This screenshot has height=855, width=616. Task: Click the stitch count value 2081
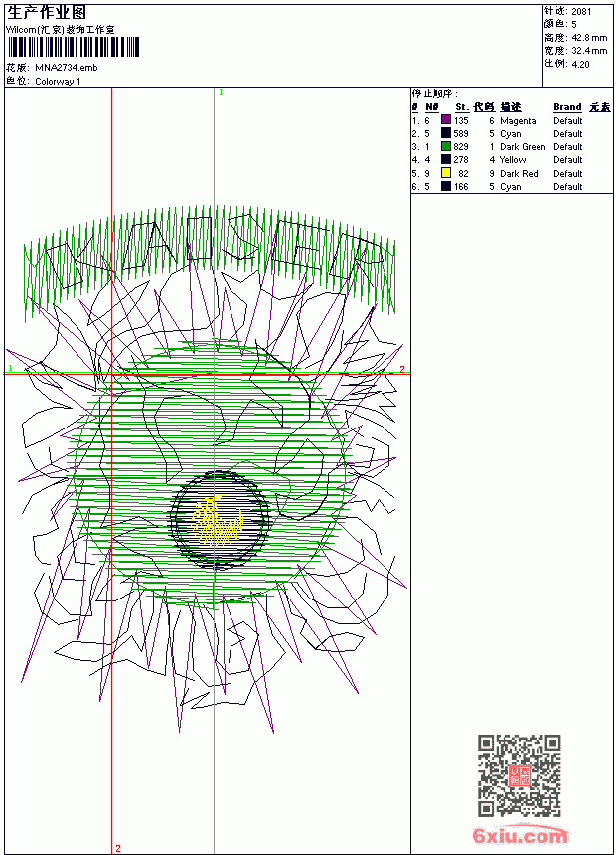pyautogui.click(x=581, y=12)
